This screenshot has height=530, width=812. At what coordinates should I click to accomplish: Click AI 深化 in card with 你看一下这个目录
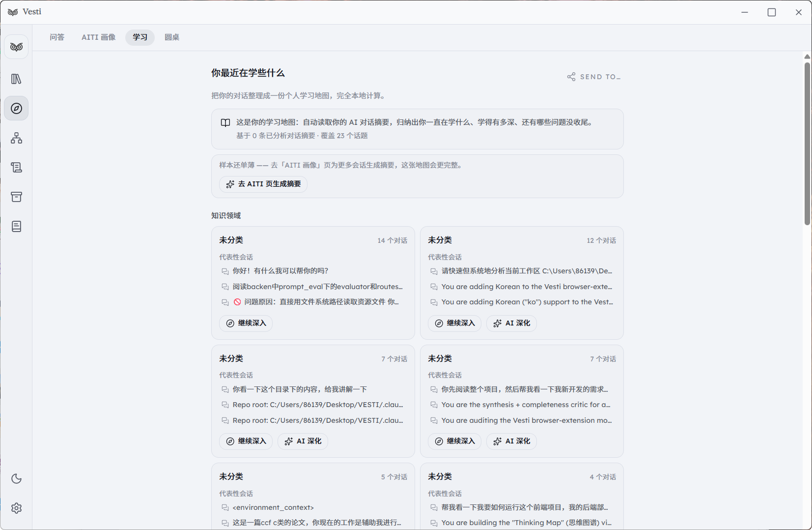(x=303, y=441)
